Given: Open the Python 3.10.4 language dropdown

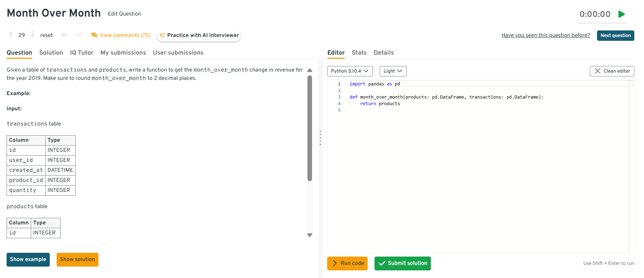Looking at the screenshot, I should point(350,71).
